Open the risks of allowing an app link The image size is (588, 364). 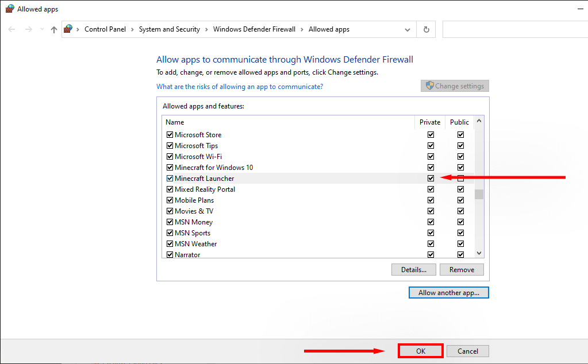(x=240, y=87)
